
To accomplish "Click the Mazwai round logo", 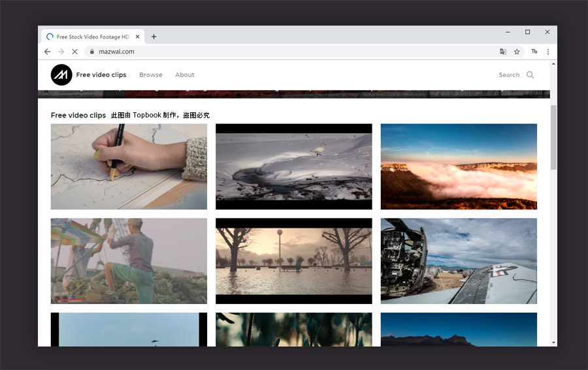I will (61, 75).
